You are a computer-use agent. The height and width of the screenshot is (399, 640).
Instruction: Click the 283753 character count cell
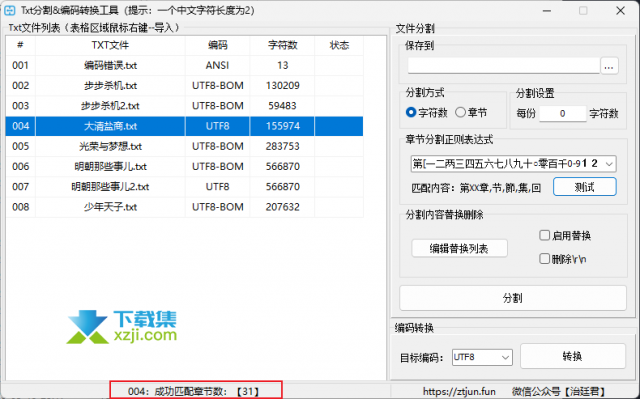coord(282,146)
